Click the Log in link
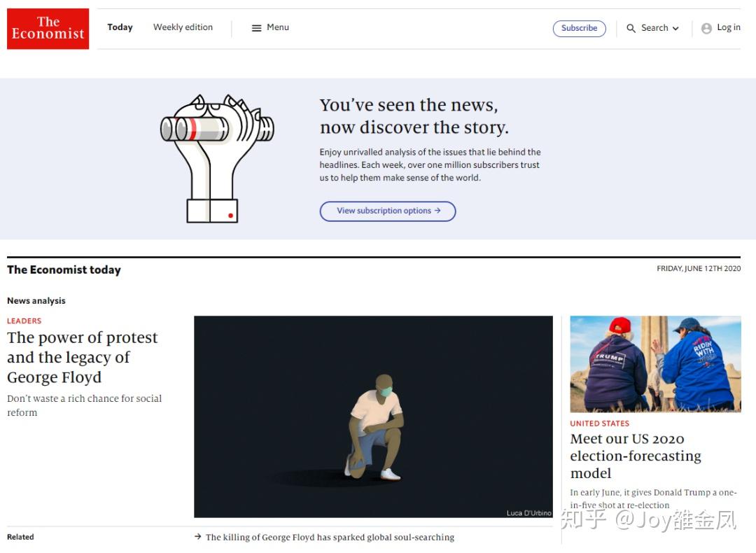The width and height of the screenshot is (756, 553). coord(729,27)
